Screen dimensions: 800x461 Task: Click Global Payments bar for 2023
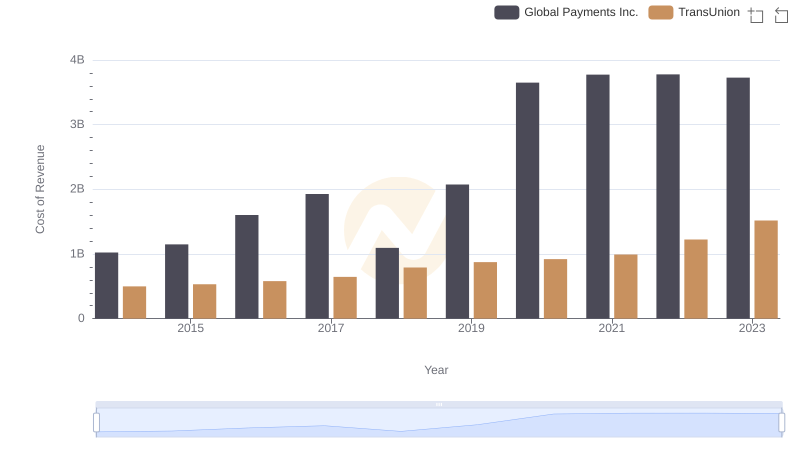coord(738,198)
